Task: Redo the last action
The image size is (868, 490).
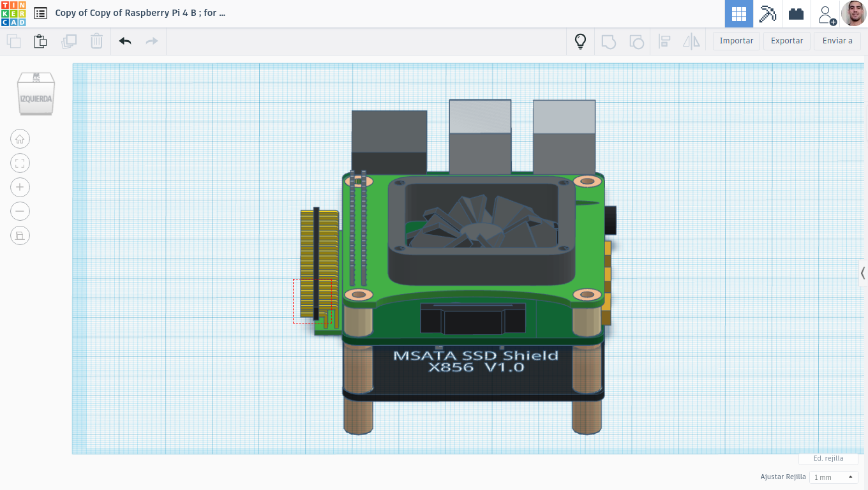Action: [152, 41]
